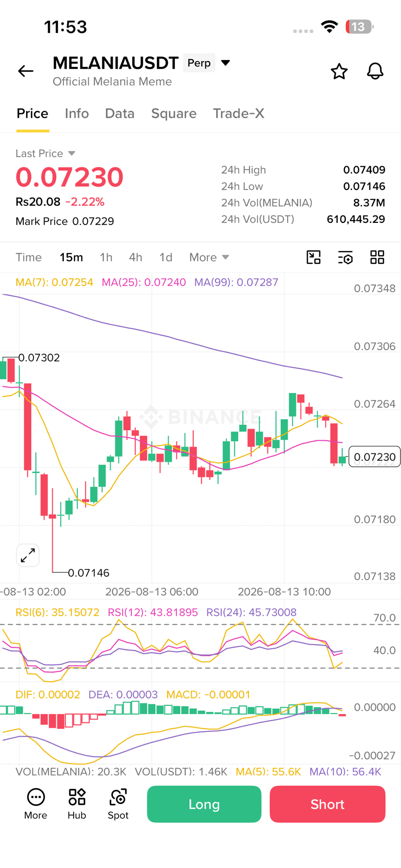Tap the 24h Low value 0.07146

coord(364,186)
